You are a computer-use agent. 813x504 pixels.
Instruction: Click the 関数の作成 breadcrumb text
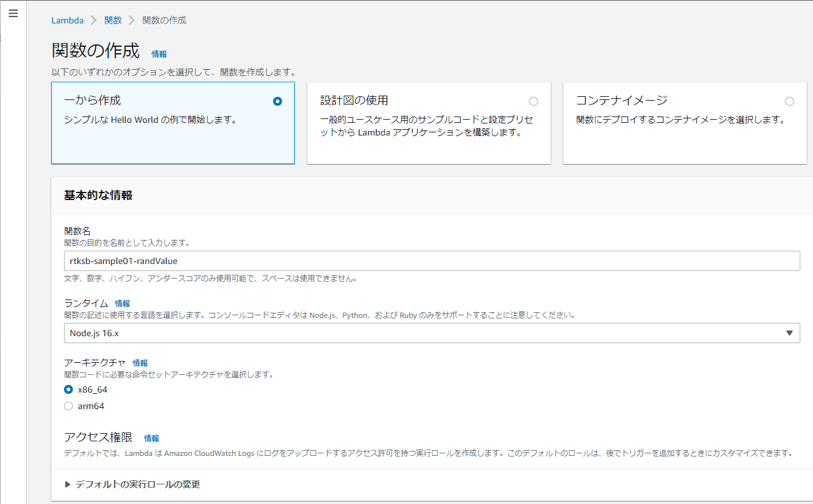(x=164, y=20)
